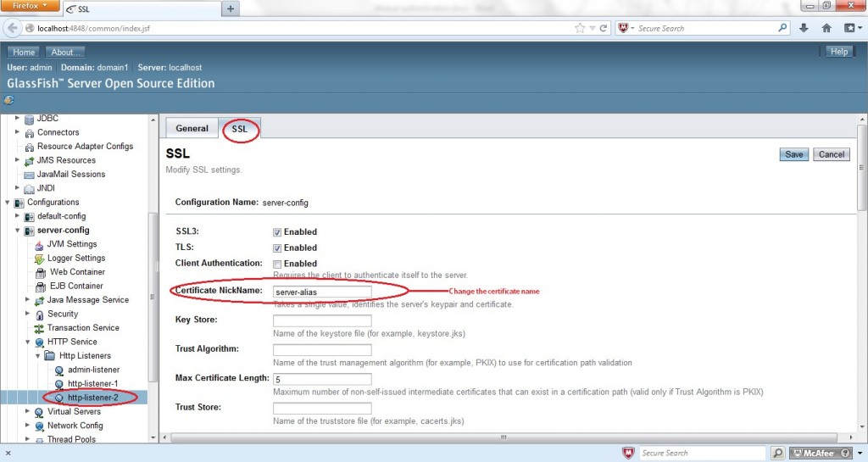
Task: Click the GlassFish globe icon under the title
Action: (x=8, y=100)
